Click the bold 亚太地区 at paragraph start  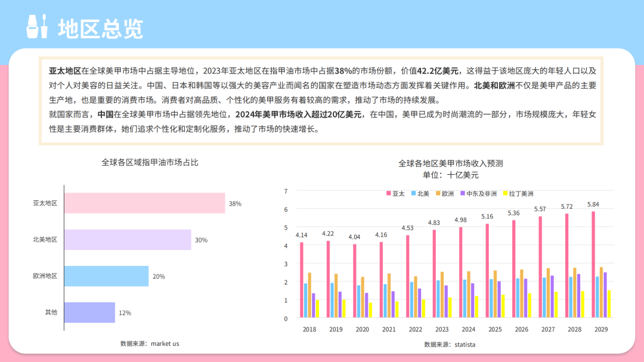tap(65, 71)
